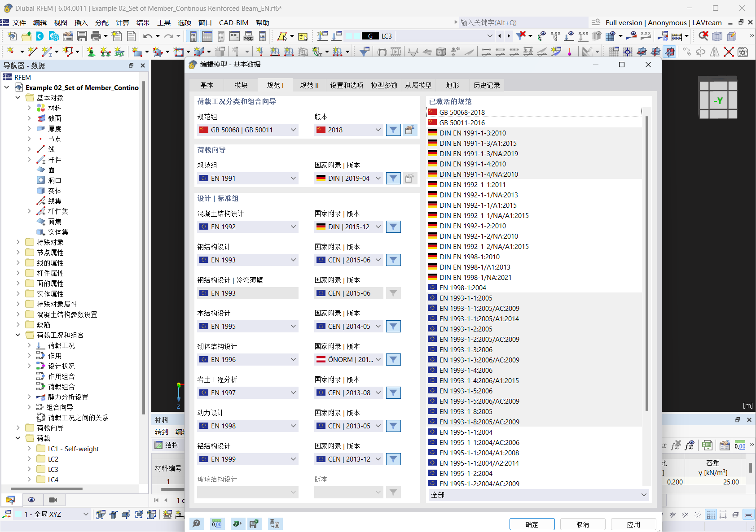The width and height of the screenshot is (756, 532).
Task: Switch to the 设置和选项 tab
Action: (x=347, y=85)
